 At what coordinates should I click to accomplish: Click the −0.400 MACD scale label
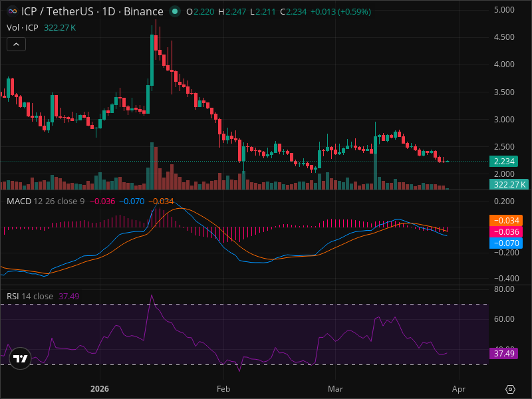point(506,278)
